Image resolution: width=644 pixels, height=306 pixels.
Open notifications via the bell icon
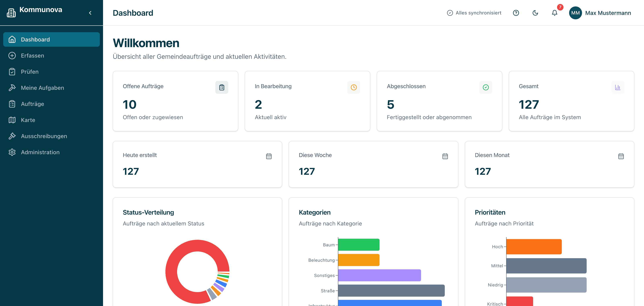(554, 13)
